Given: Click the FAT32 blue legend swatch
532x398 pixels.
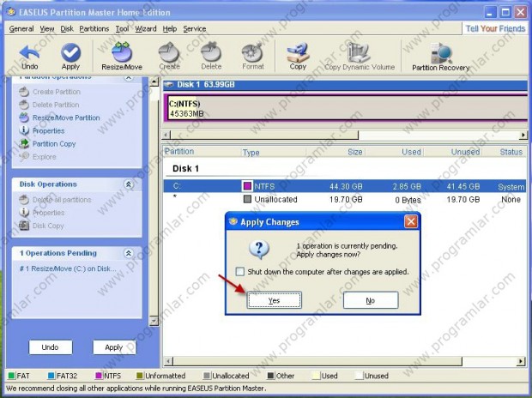Looking at the screenshot, I should 51,376.
